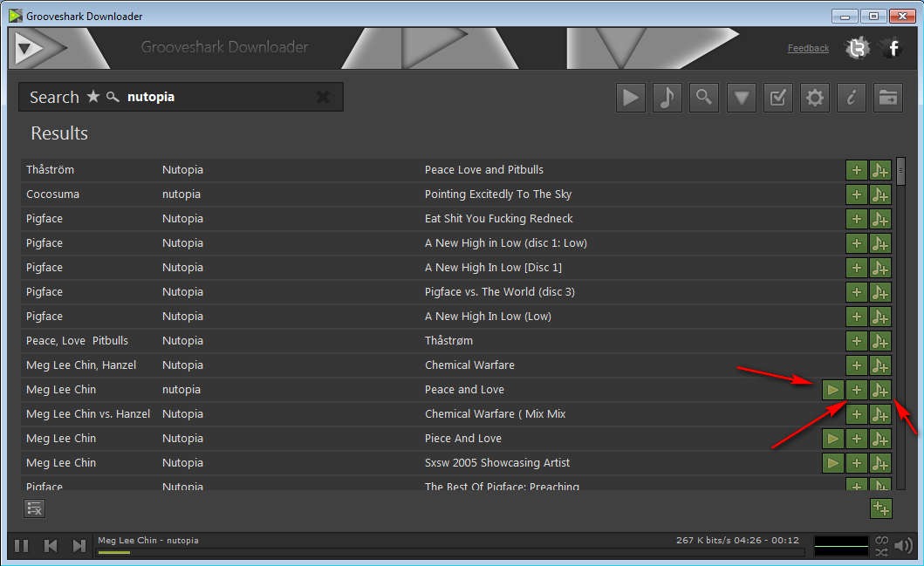This screenshot has height=566, width=924.
Task: Play the Sxsw 2005 Showcasing Artist track
Action: 832,463
